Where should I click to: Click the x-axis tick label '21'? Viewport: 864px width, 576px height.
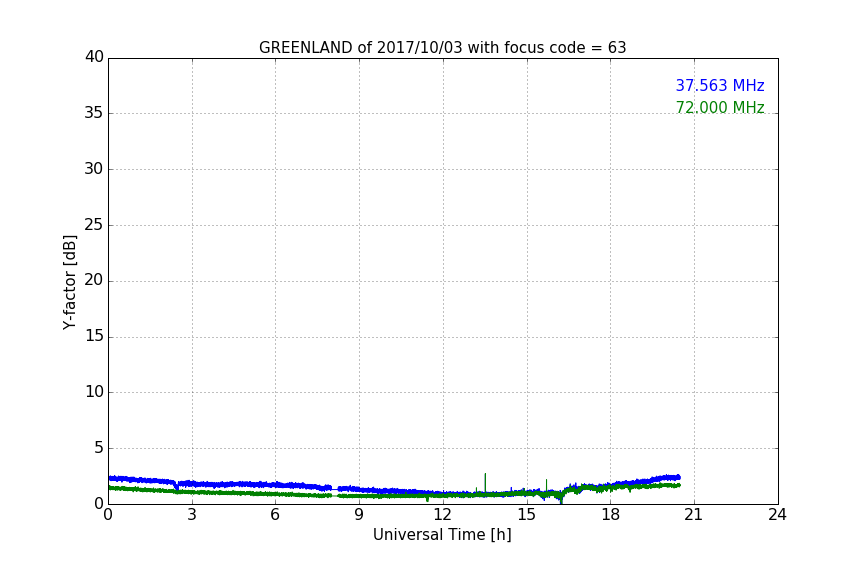[694, 515]
